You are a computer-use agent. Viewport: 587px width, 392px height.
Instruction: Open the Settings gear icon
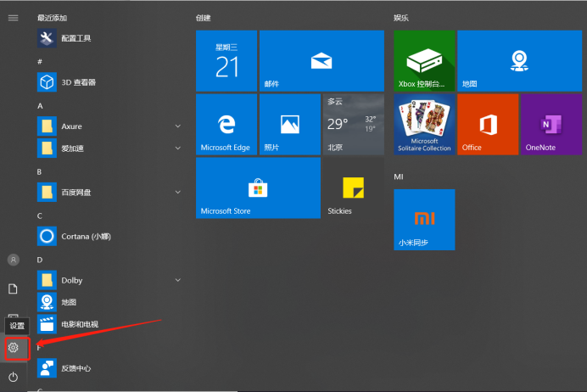14,348
